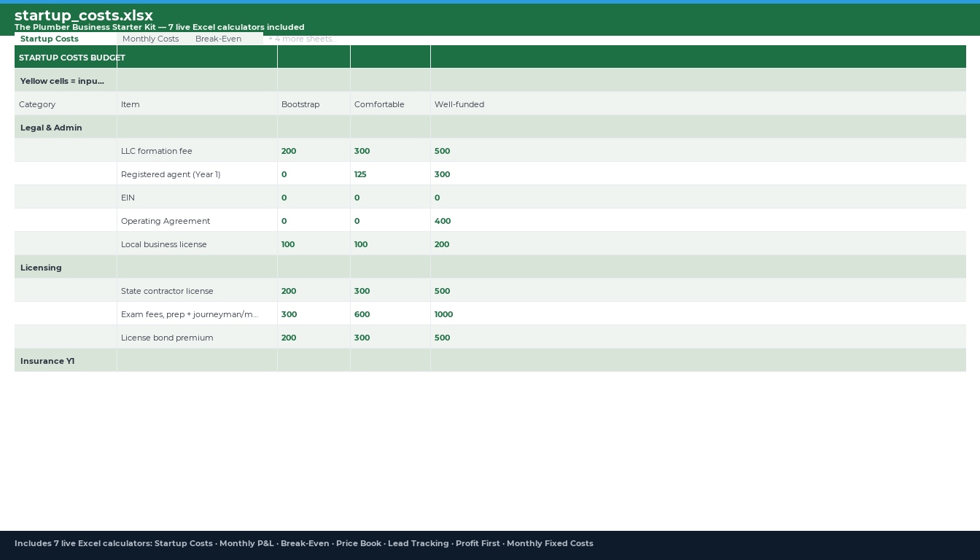
Task: Select the Well-funded column header
Action: coord(698,104)
